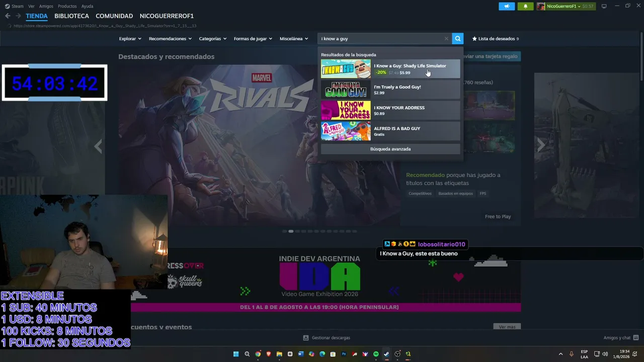
Task: Open the Windows Start menu
Action: (x=236, y=354)
